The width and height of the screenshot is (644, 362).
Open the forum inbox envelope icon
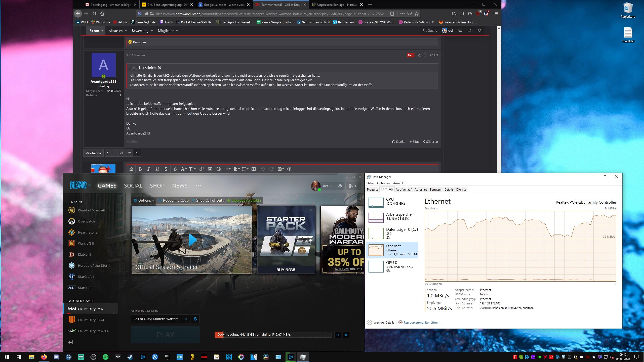pyautogui.click(x=460, y=30)
